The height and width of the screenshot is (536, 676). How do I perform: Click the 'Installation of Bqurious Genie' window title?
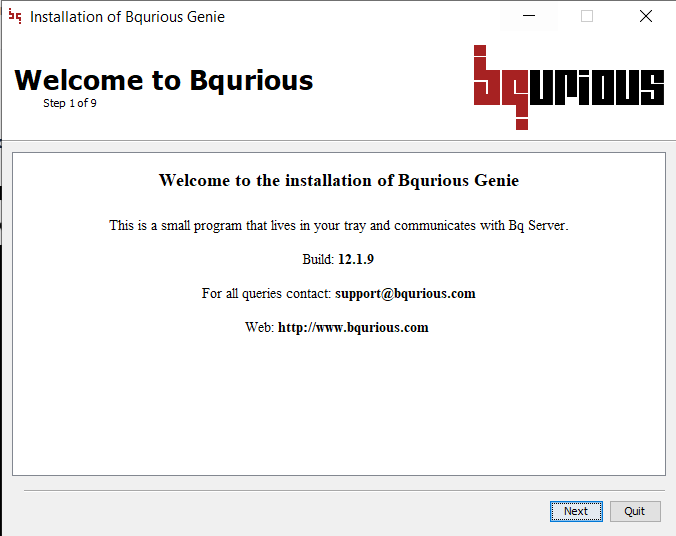pos(127,17)
